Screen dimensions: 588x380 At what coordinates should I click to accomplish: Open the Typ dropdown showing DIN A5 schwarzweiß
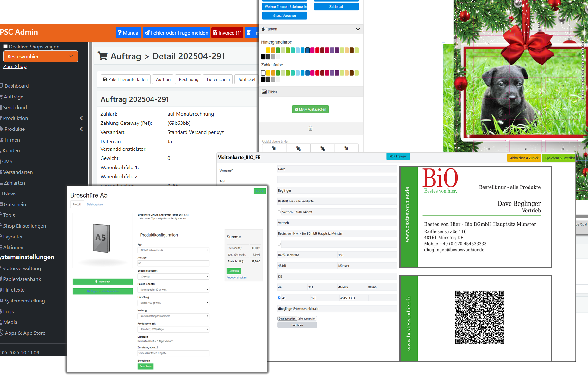173,250
